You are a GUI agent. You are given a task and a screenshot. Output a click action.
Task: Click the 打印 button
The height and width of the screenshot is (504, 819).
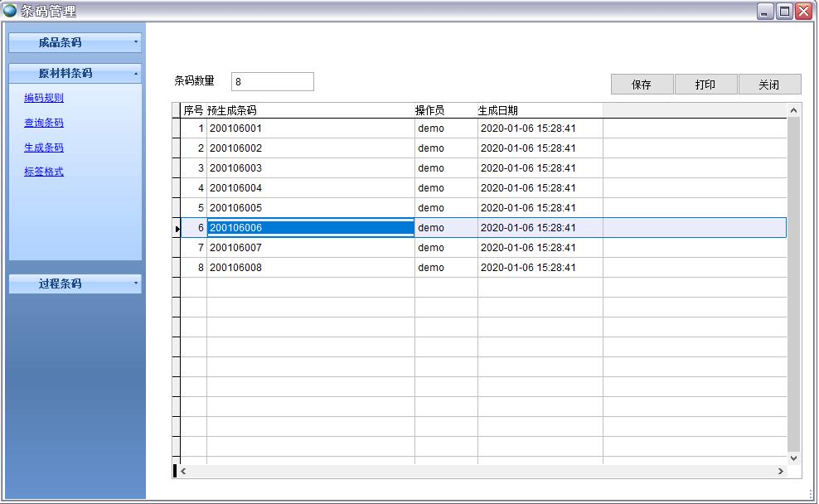coord(705,85)
